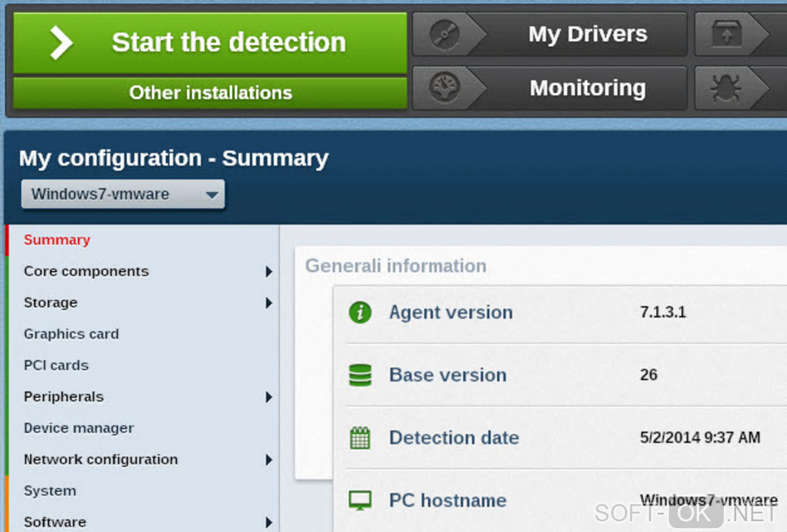Image resolution: width=787 pixels, height=532 pixels.
Task: Click the archive box icon at top right
Action: pyautogui.click(x=727, y=35)
